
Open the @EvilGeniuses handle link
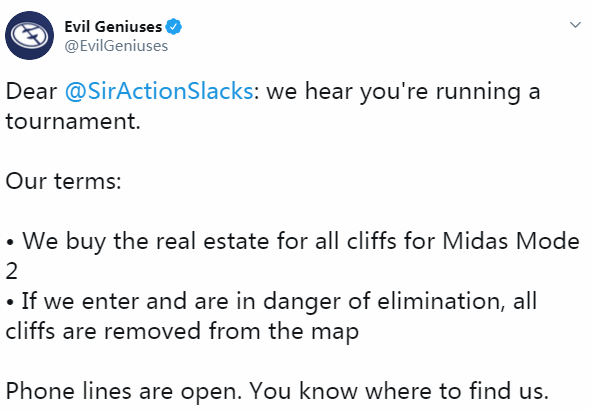click(116, 46)
